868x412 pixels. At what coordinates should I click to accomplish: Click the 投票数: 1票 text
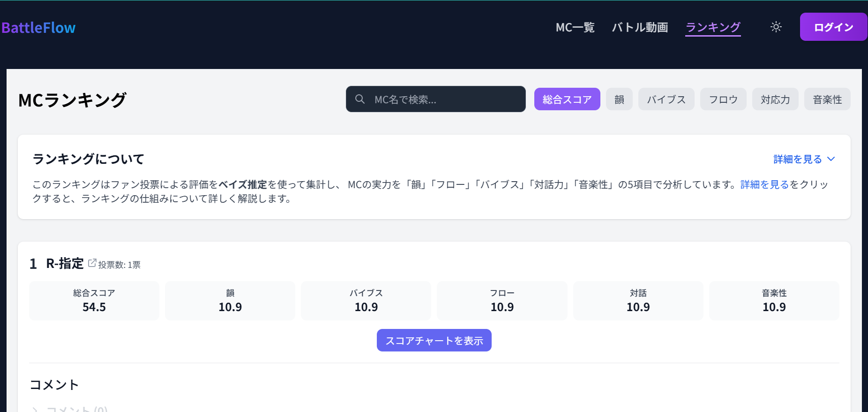click(x=119, y=265)
